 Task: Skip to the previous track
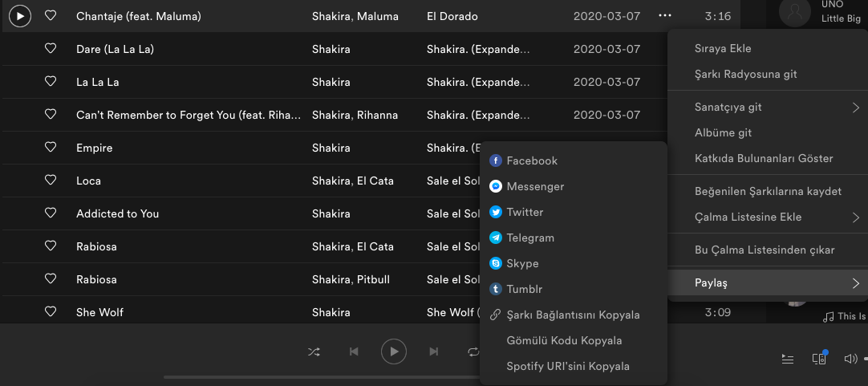[x=354, y=351]
